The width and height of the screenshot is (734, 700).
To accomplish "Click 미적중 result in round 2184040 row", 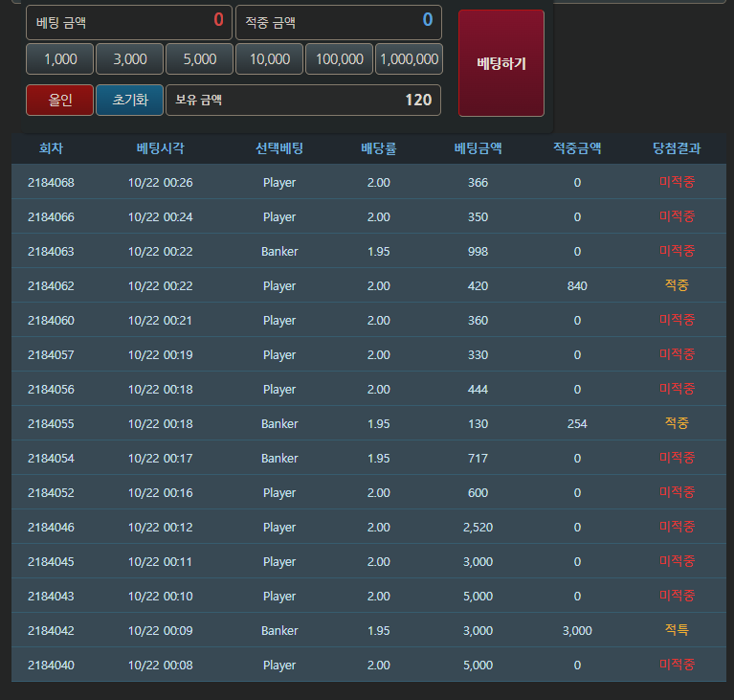I will click(677, 664).
